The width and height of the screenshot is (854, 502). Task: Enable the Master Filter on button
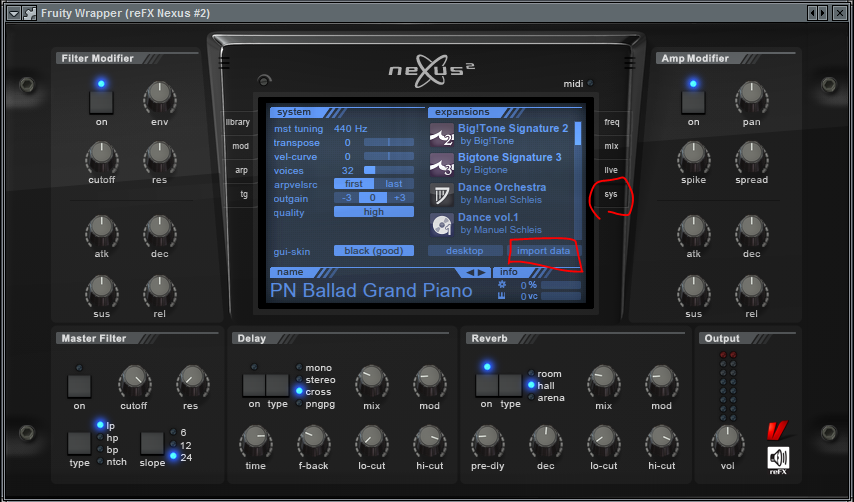[80, 386]
